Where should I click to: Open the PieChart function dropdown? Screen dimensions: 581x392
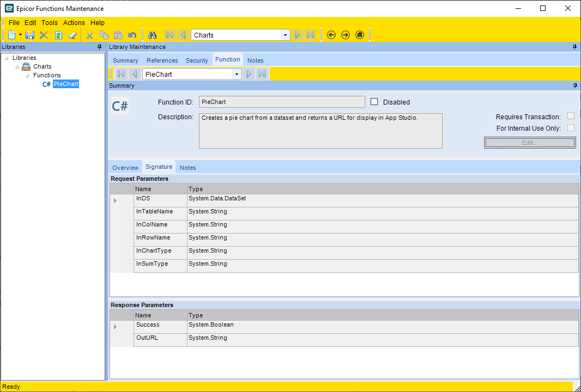click(x=237, y=74)
